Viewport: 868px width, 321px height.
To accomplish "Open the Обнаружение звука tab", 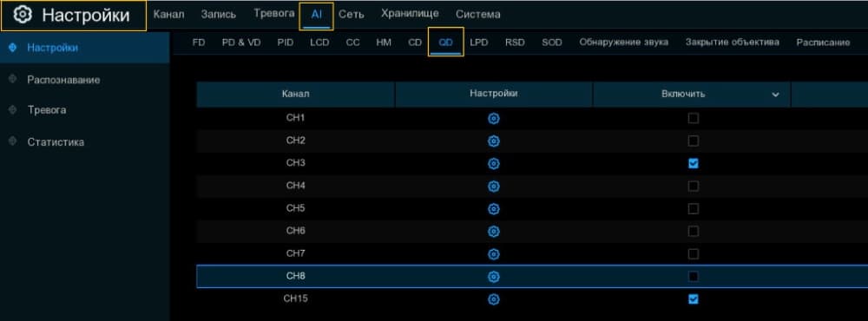I will [623, 42].
